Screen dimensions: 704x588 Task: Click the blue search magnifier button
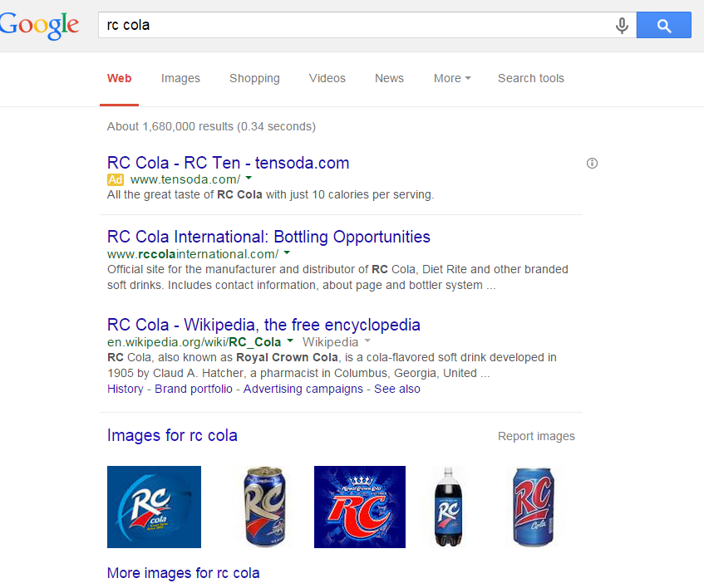click(663, 26)
